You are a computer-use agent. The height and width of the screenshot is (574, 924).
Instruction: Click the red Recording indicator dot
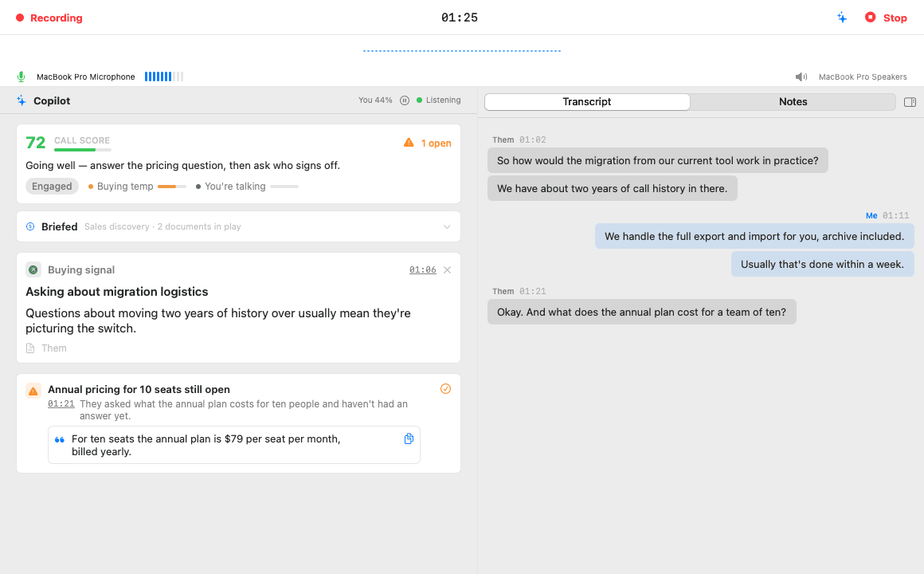(x=20, y=18)
